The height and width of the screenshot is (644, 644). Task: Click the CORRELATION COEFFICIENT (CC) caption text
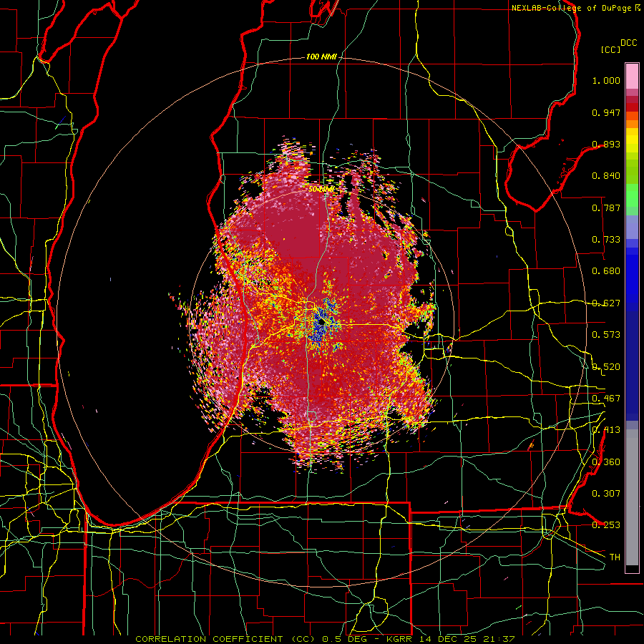point(225,639)
